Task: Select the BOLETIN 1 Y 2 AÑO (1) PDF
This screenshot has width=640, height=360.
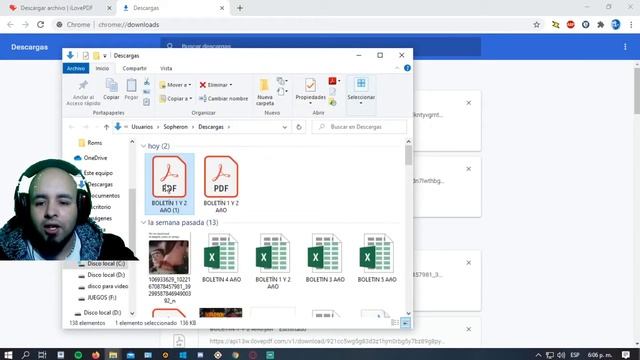Action: 169,184
